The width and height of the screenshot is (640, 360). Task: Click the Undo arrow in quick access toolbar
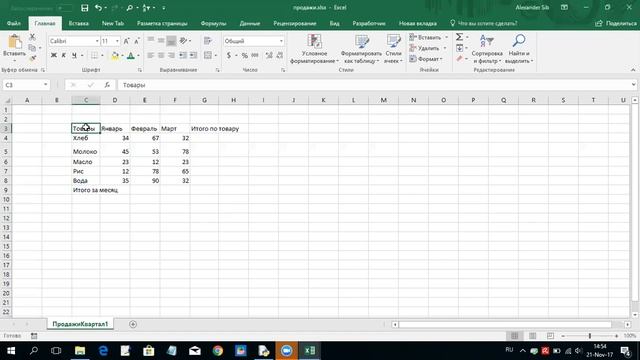98,8
